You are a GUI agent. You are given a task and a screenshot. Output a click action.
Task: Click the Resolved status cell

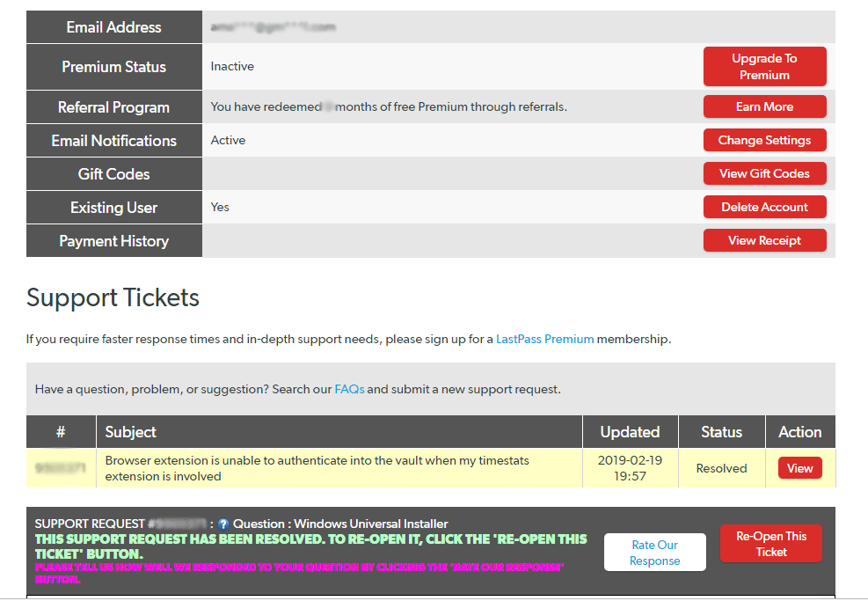coord(721,469)
